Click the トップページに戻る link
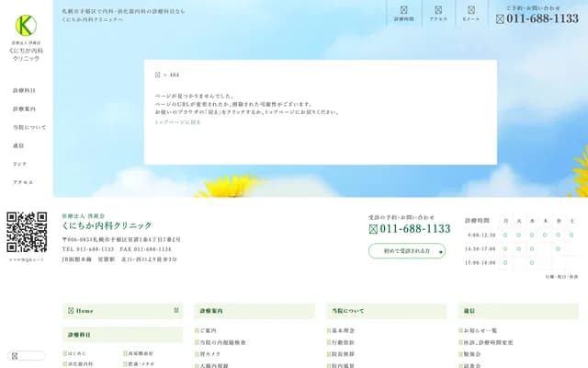 177,121
